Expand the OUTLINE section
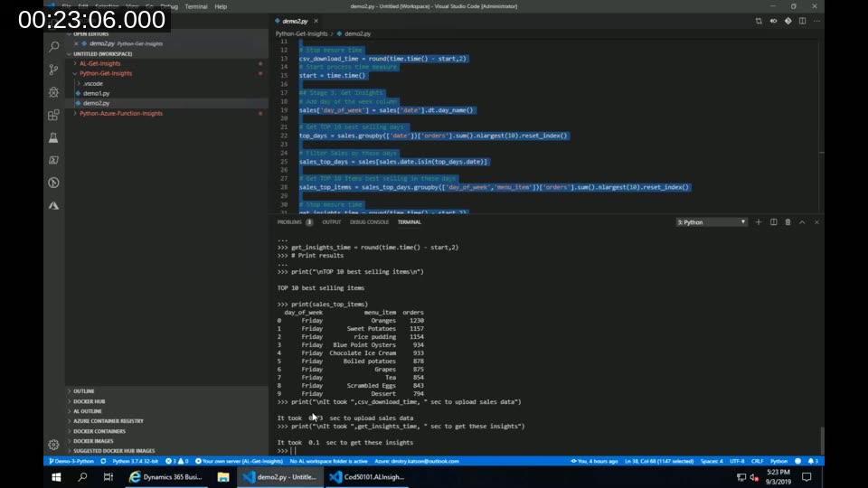Screen dimensions: 868x488 pyautogui.click(x=83, y=391)
